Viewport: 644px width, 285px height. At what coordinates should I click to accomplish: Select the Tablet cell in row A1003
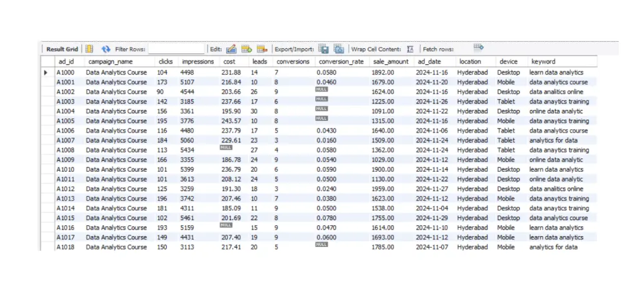click(x=506, y=102)
